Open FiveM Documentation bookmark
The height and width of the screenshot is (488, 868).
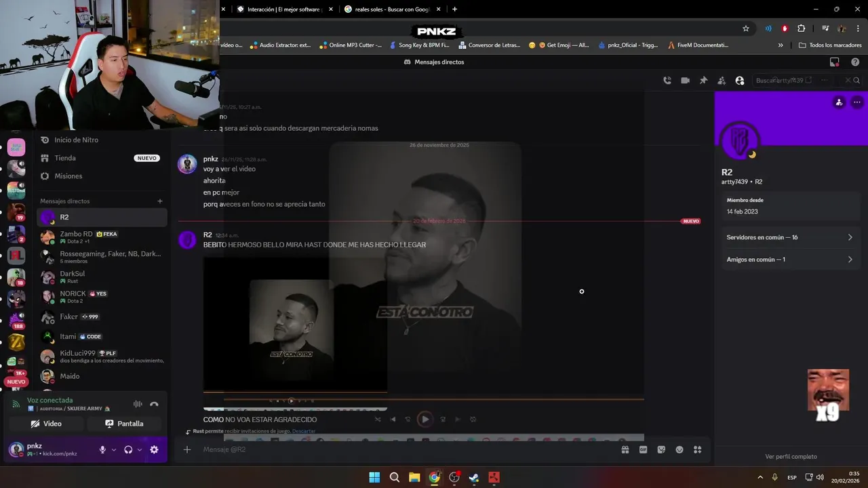[698, 45]
